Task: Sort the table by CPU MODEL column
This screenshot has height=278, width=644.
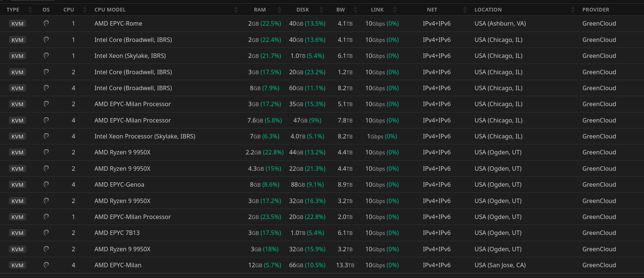Action: [236, 10]
